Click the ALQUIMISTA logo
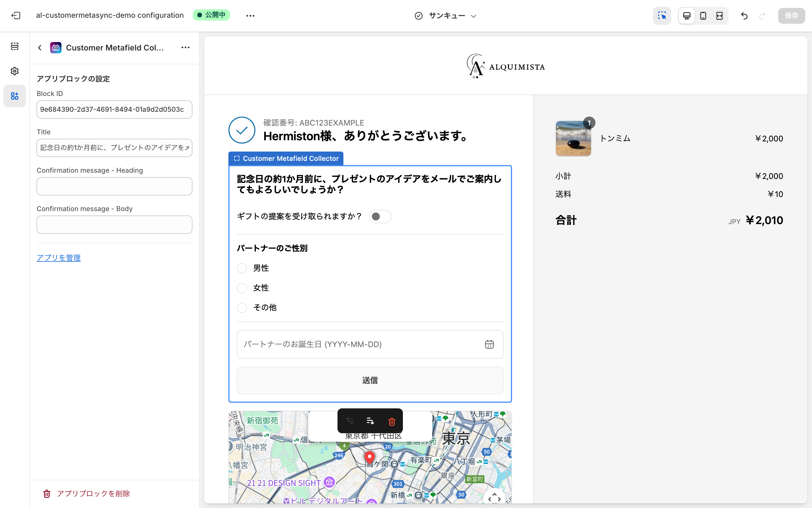The width and height of the screenshot is (812, 508). point(506,66)
